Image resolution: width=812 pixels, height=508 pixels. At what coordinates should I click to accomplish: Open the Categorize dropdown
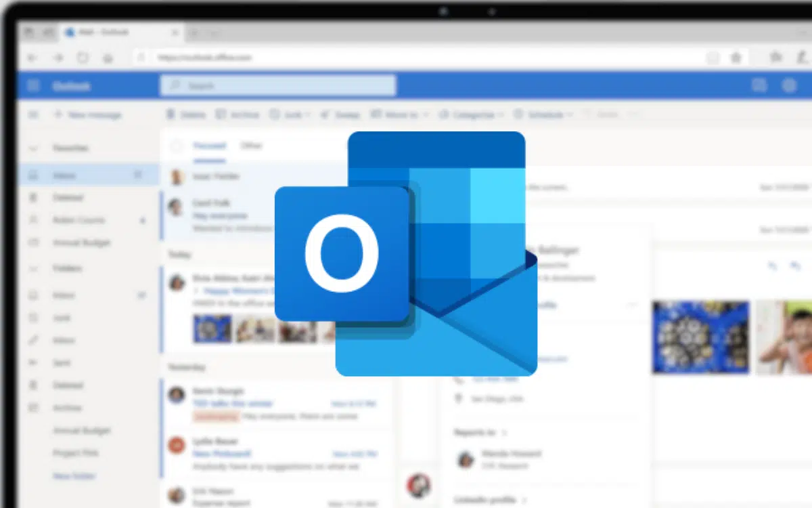[471, 115]
